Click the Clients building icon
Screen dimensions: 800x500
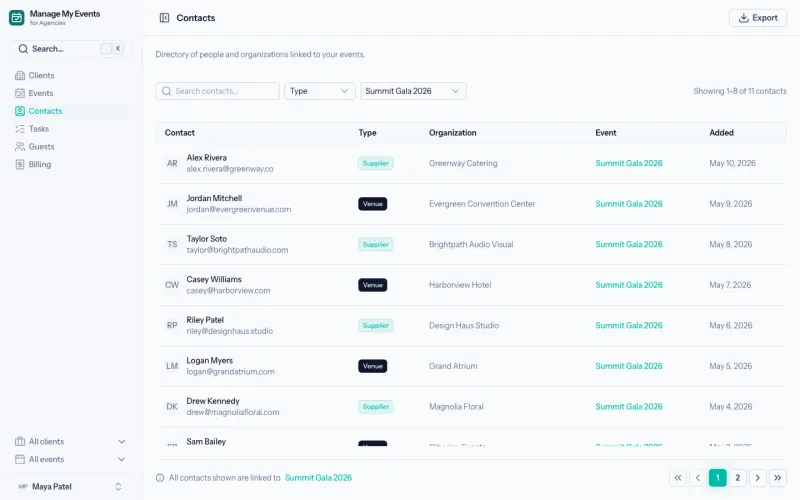pos(20,76)
